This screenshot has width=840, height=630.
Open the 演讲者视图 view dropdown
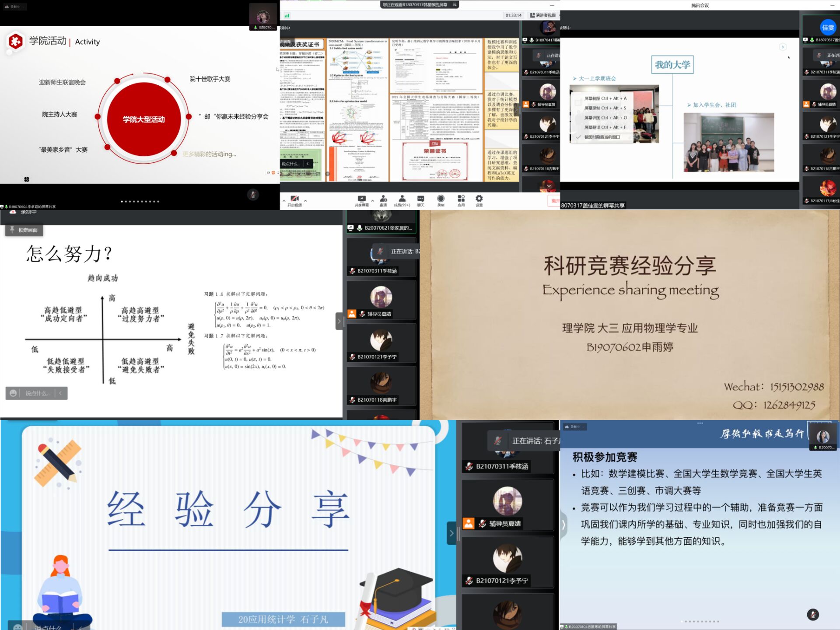(542, 15)
